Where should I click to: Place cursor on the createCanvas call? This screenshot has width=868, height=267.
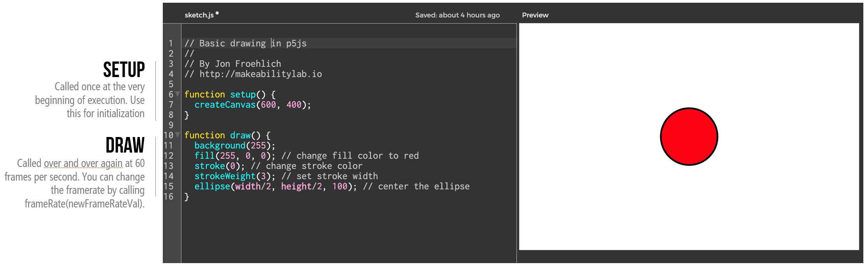225,105
